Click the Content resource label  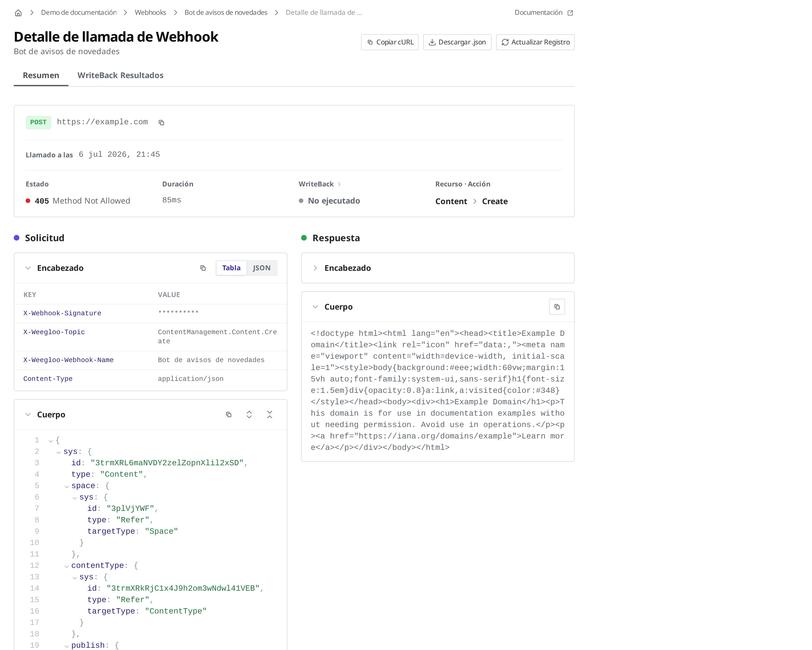pos(451,202)
